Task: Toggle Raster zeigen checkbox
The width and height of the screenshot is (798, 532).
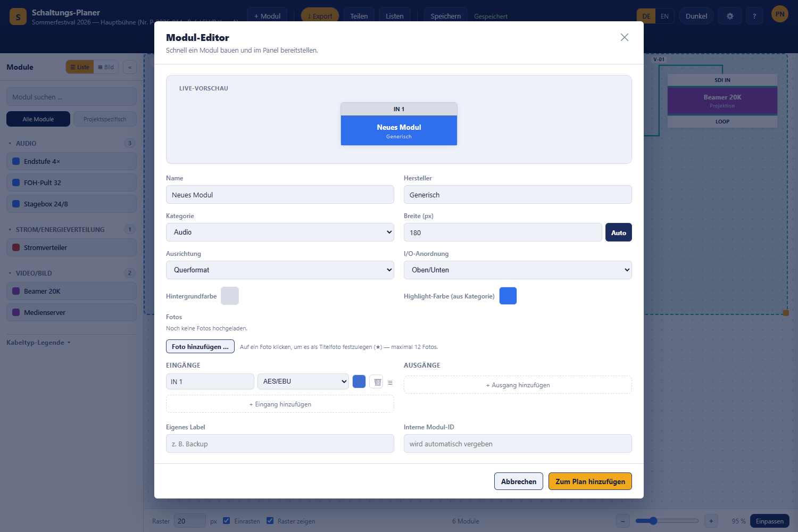Action: pos(270,521)
